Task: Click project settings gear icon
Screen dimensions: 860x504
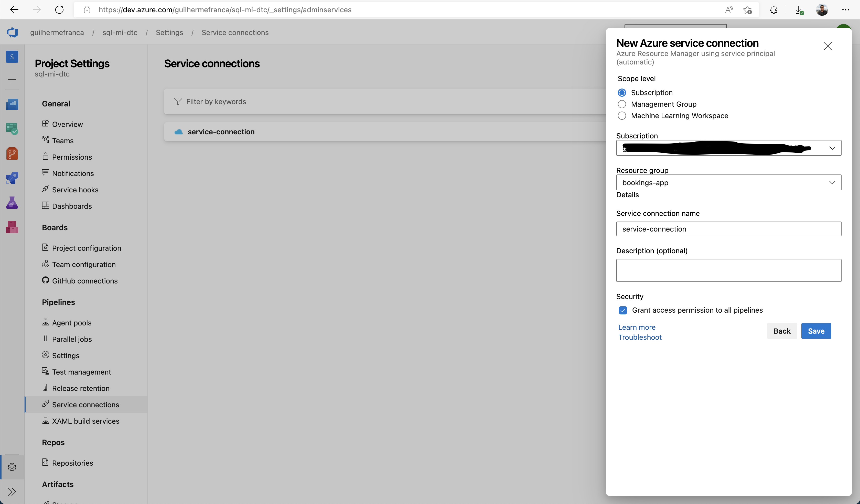Action: coord(12,467)
